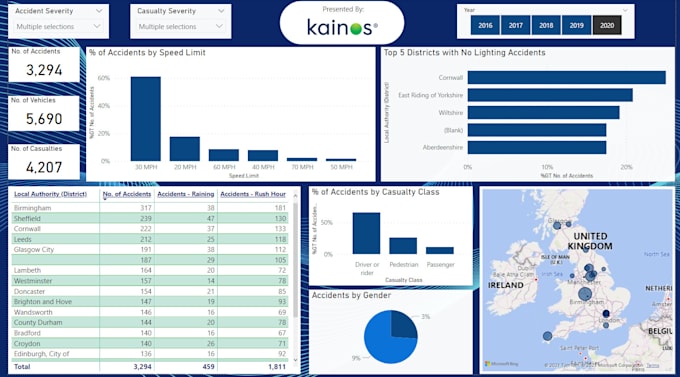This screenshot has width=680, height=377.
Task: Click the Driver or rider bar
Action: click(x=366, y=233)
